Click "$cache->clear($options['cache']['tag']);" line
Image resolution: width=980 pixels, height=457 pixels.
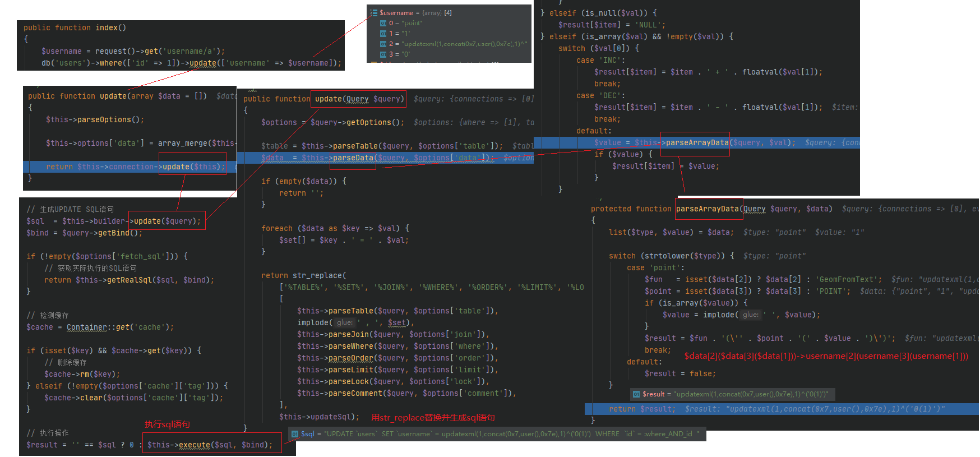[133, 398]
